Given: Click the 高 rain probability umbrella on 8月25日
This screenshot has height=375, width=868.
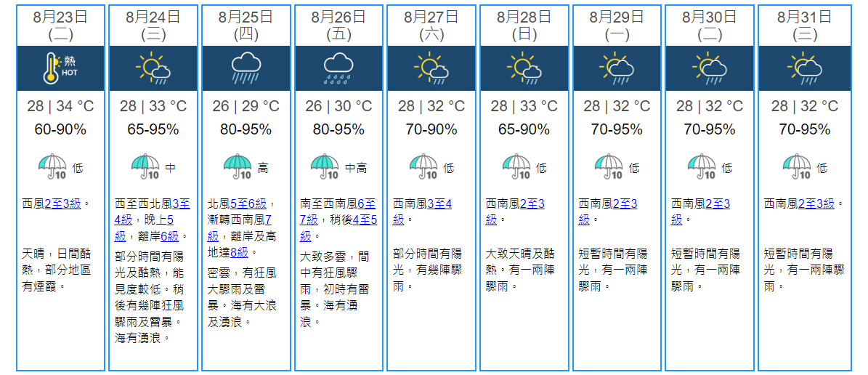Looking at the screenshot, I should [x=238, y=166].
